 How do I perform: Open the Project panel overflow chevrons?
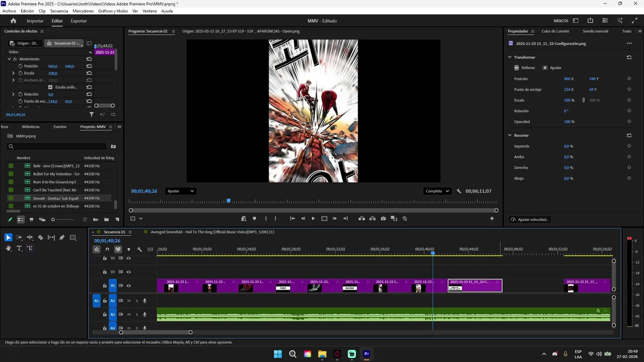[119, 127]
